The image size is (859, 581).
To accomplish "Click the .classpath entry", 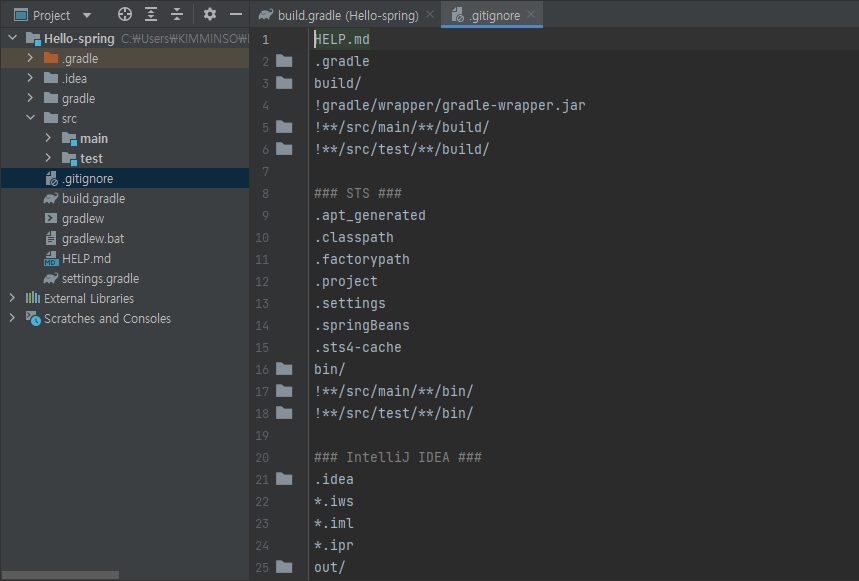I will (x=354, y=237).
